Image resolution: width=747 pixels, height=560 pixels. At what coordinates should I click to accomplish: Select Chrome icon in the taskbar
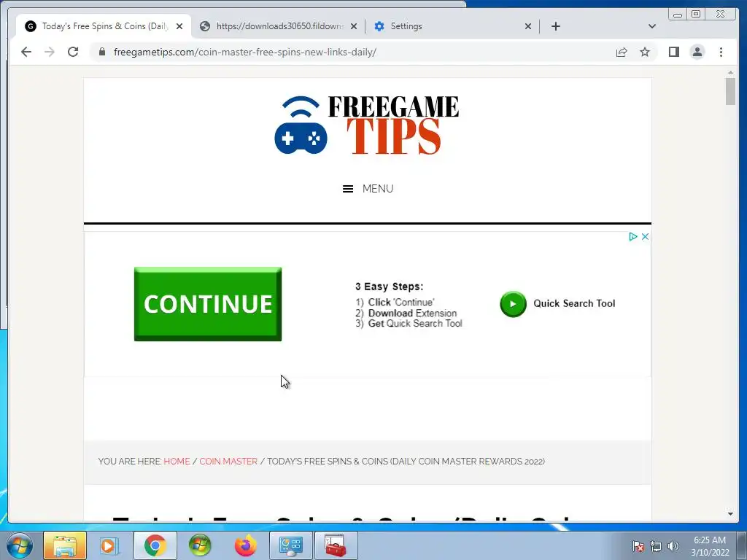point(155,545)
